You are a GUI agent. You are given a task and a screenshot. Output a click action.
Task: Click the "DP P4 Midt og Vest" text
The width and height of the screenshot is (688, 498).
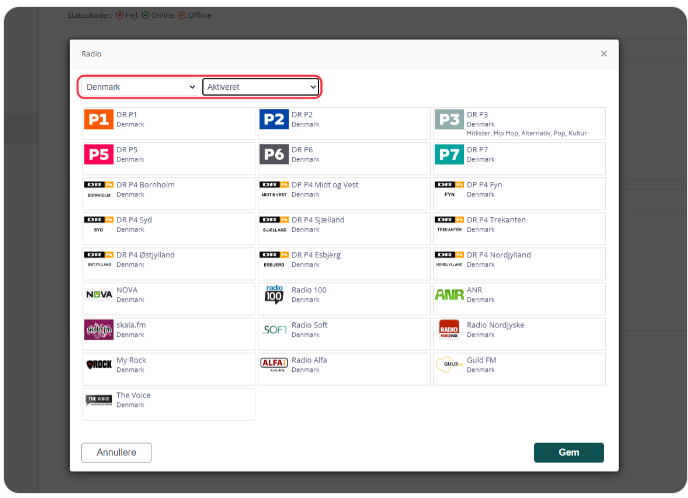pos(325,185)
